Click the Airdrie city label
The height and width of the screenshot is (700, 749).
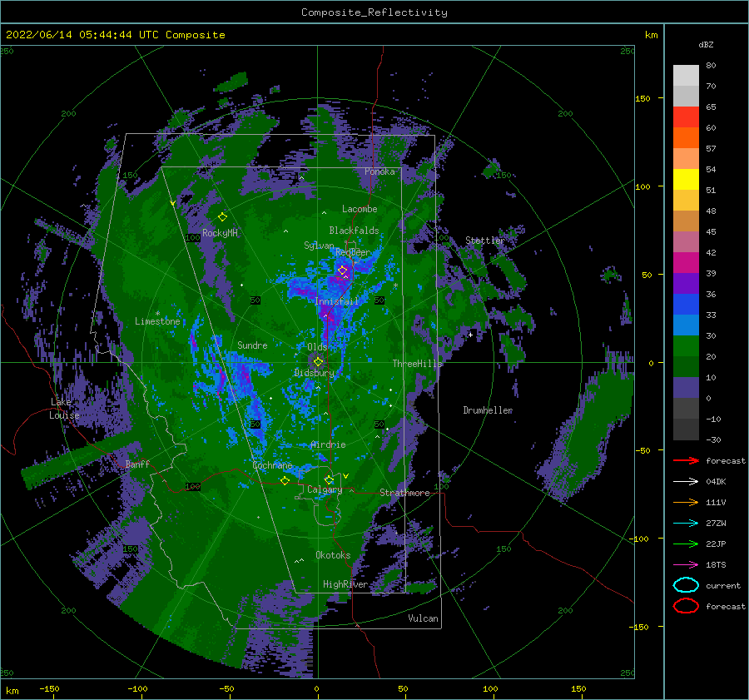coord(328,444)
